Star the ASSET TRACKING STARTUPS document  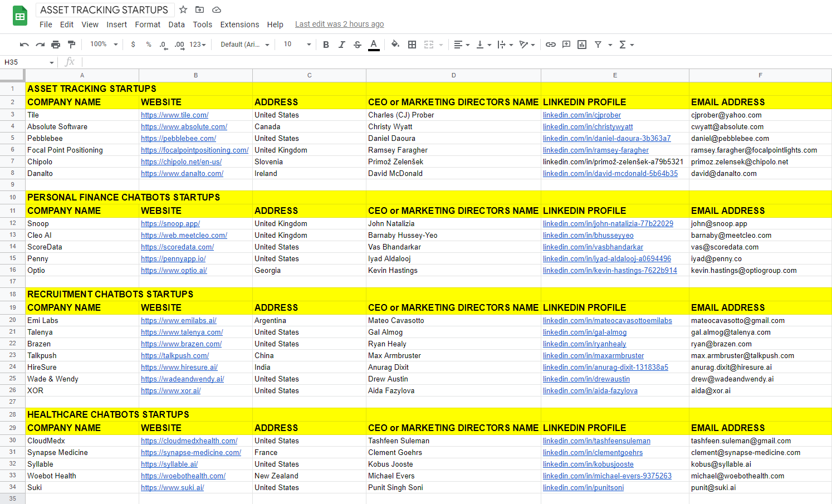pos(183,9)
